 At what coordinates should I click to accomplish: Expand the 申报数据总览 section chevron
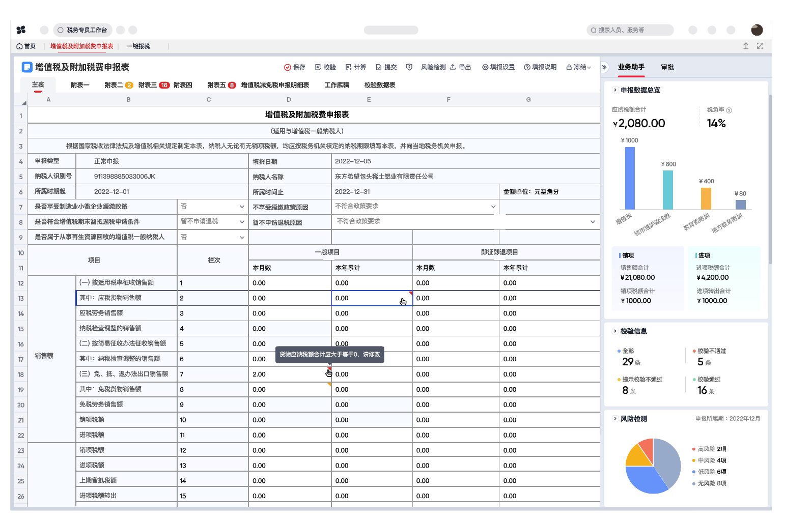click(x=615, y=90)
